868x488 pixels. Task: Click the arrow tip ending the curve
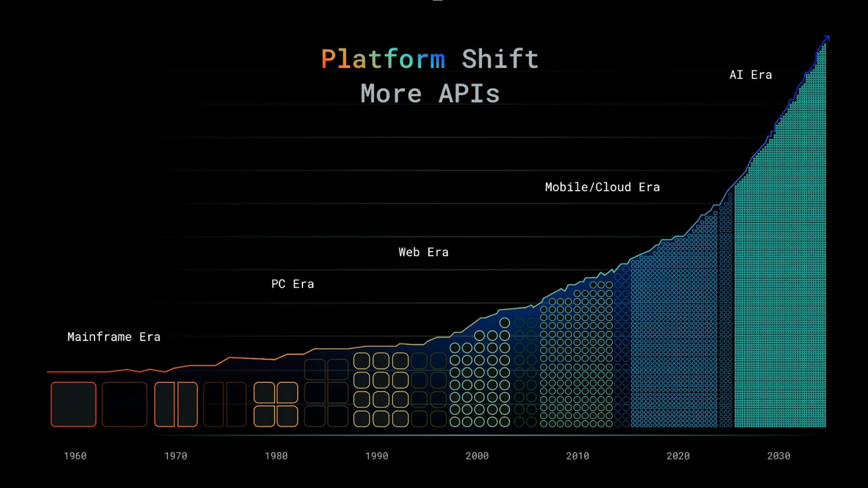pos(828,37)
